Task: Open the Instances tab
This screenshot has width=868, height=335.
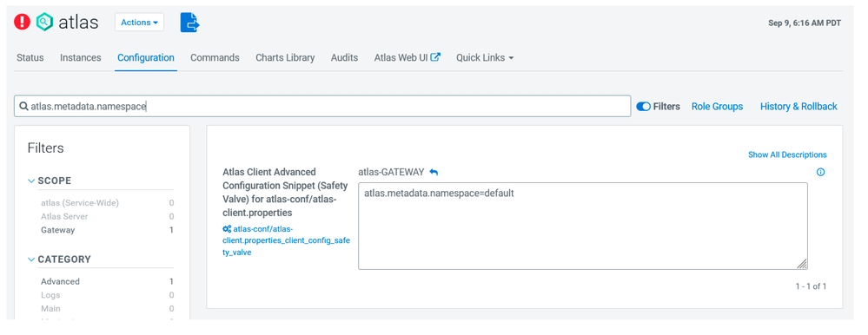Action: [81, 57]
